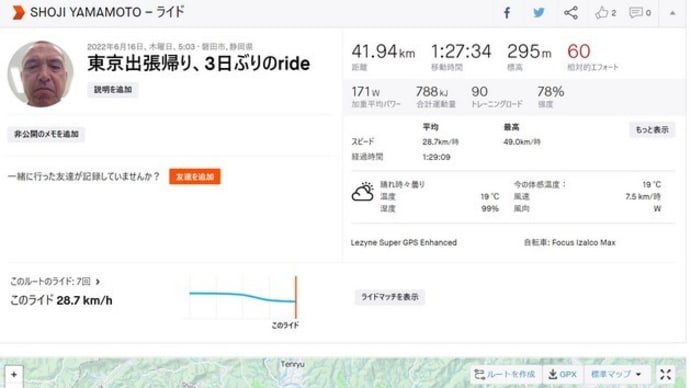Click the 2022年6月16日 date line
Image resolution: width=690 pixels, height=388 pixels.
click(x=170, y=47)
